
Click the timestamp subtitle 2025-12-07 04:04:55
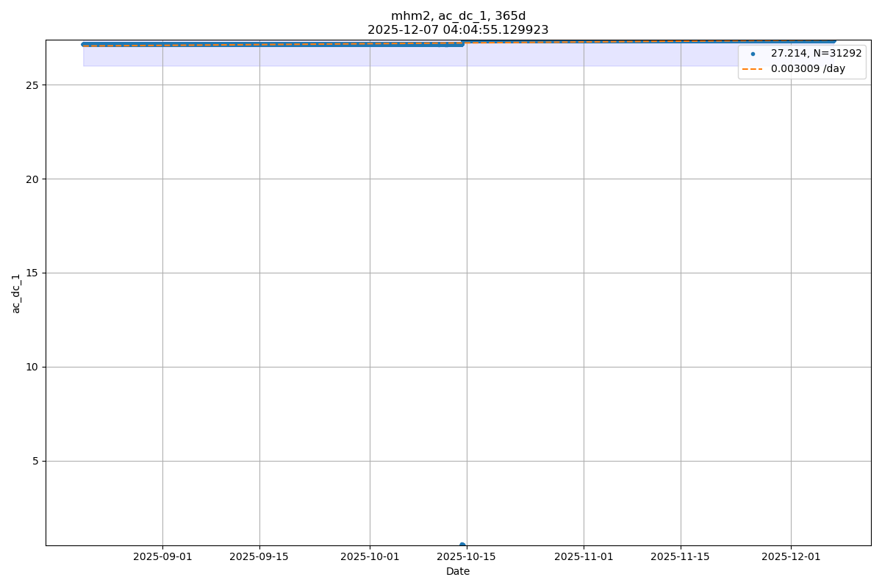[458, 30]
